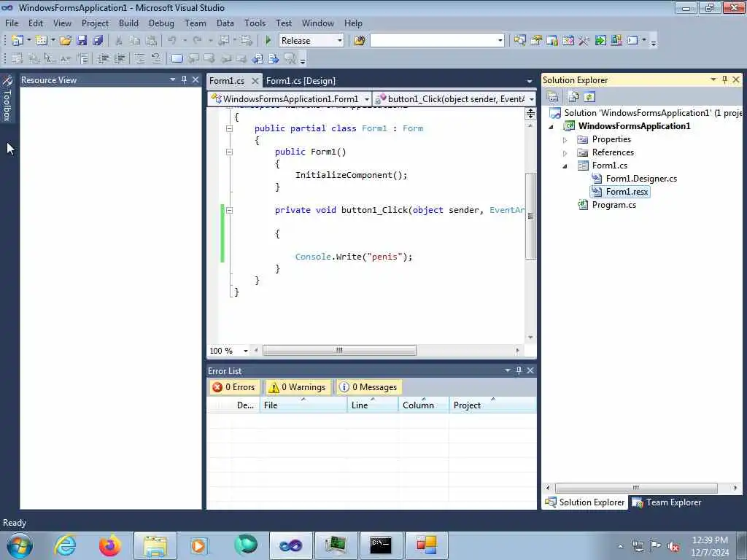This screenshot has width=747, height=560.
Task: Collapse the Form1 class outlining region
Action: (x=229, y=128)
